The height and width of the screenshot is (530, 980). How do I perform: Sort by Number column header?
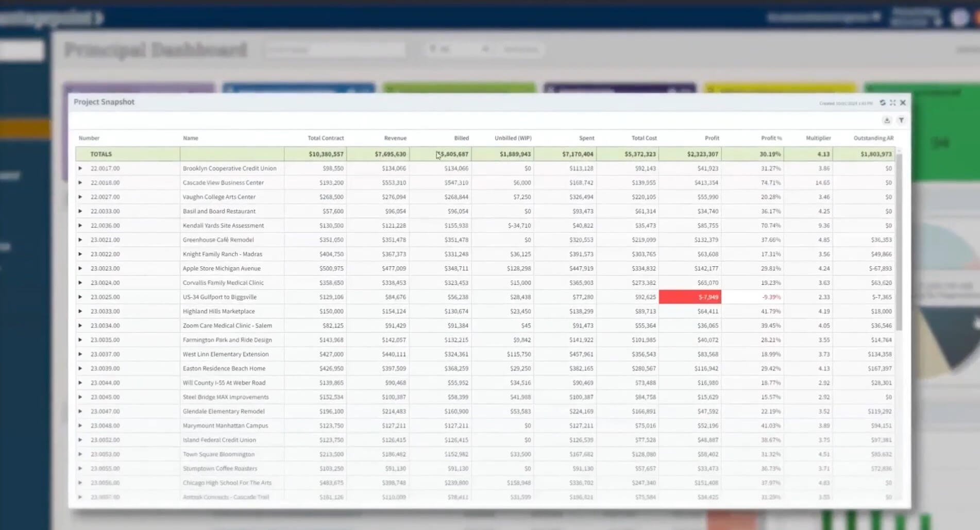89,138
